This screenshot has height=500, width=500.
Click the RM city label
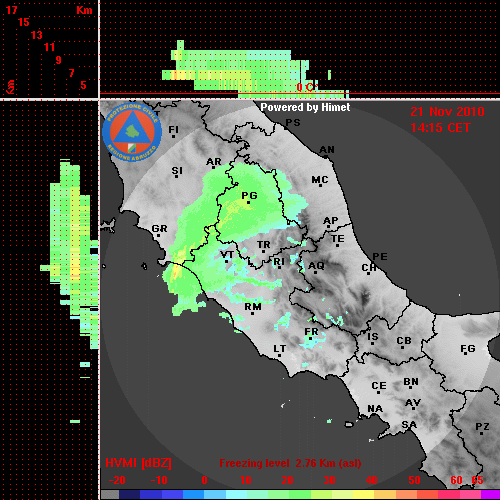pyautogui.click(x=253, y=307)
